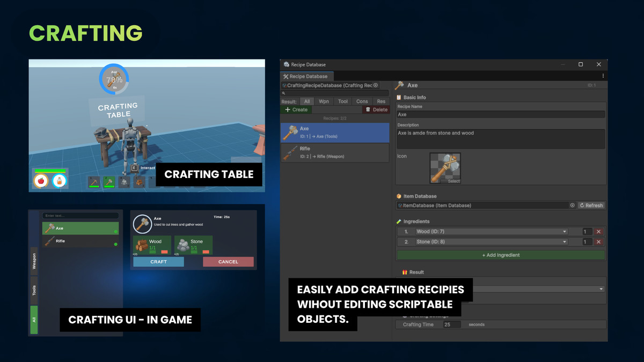
Task: Select the hotbar slot holding wood logs
Action: [x=139, y=182]
